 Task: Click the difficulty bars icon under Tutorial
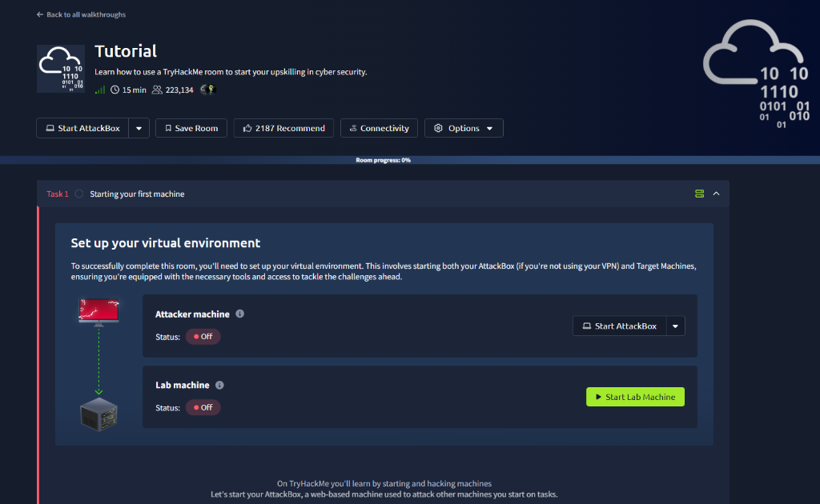100,90
